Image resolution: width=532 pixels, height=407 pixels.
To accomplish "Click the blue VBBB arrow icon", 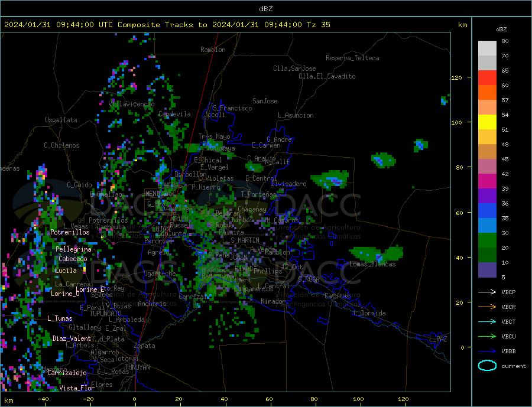I will [x=487, y=351].
